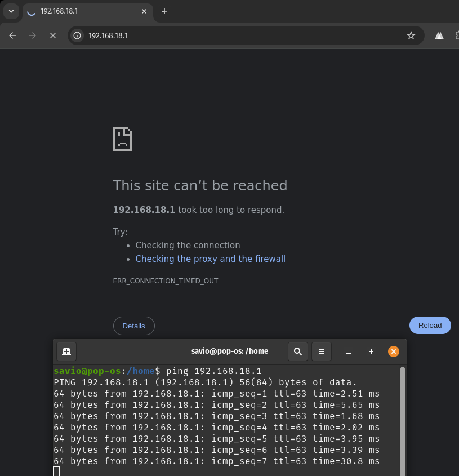The height and width of the screenshot is (476, 459).
Task: Focus the address bar showing 192.168.18.1
Action: pyautogui.click(x=246, y=35)
